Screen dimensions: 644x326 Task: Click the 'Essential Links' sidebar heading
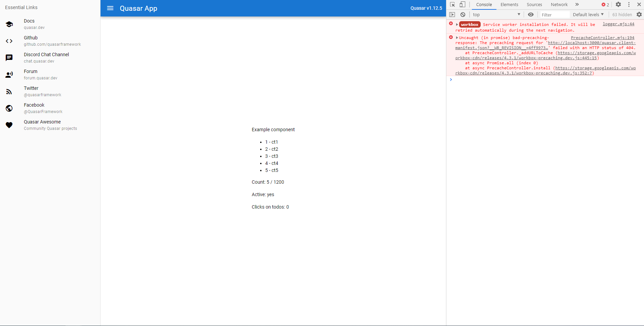click(21, 7)
